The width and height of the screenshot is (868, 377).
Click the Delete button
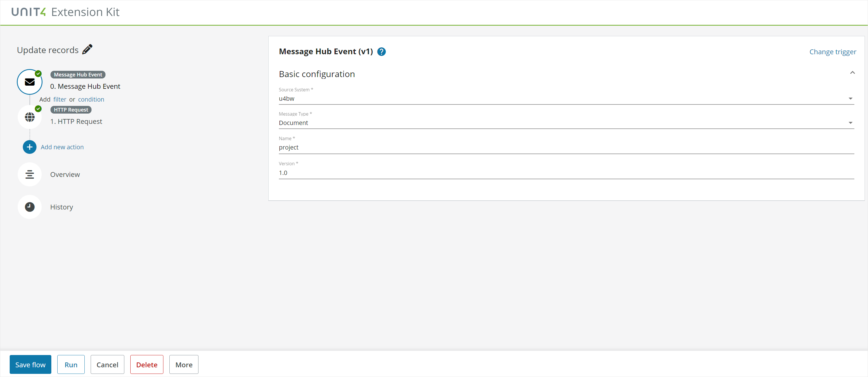(x=147, y=364)
